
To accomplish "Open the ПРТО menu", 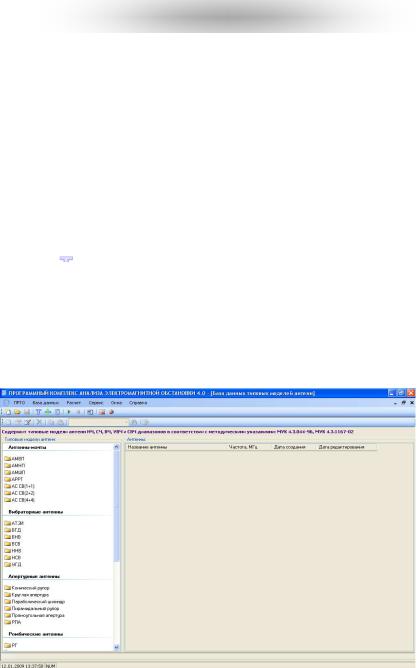I will (x=19, y=403).
